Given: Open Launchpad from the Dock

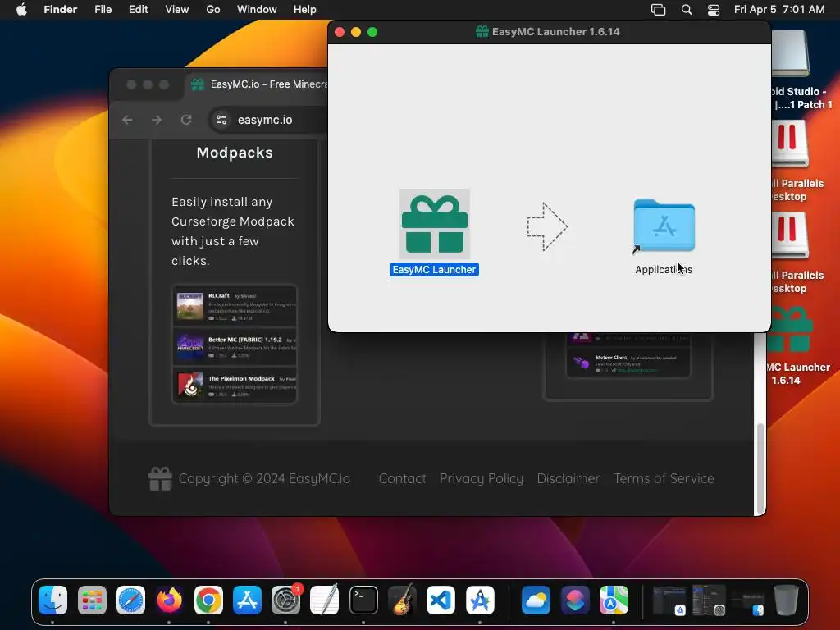Looking at the screenshot, I should (92, 600).
